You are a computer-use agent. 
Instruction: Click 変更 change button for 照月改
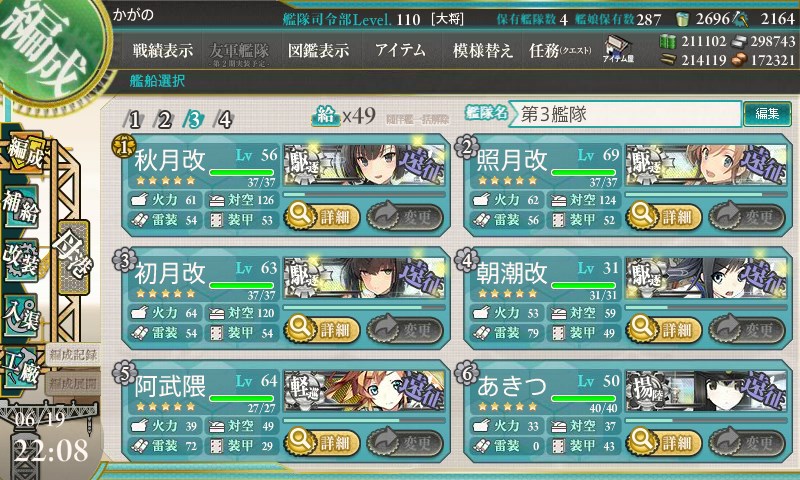coord(746,216)
